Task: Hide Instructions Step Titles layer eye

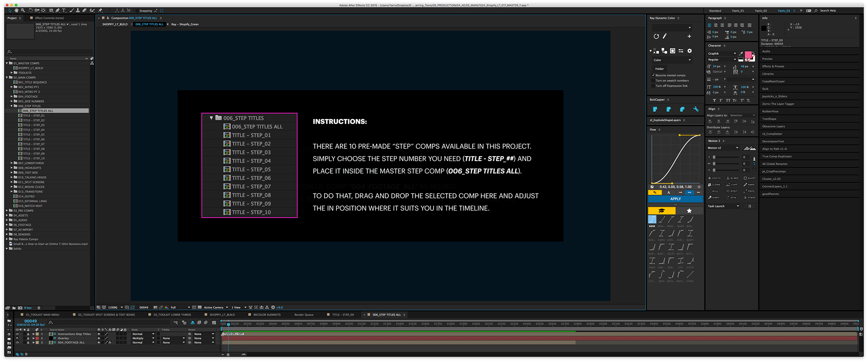Action: (x=17, y=334)
